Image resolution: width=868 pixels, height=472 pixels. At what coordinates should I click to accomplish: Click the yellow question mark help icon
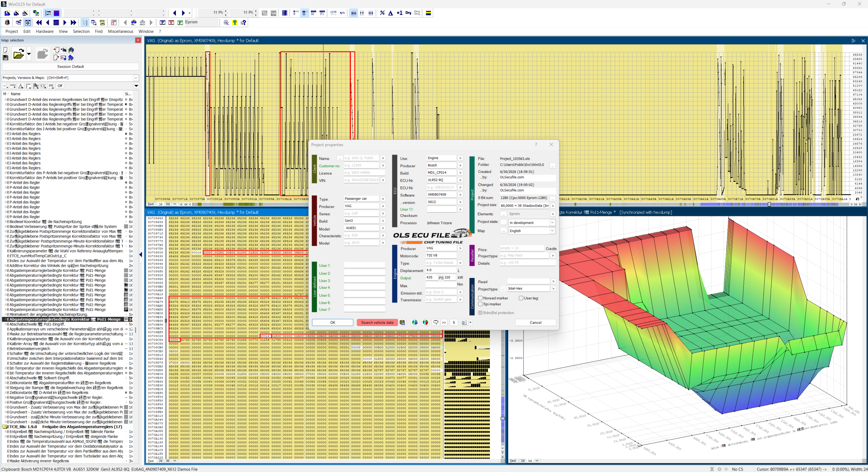[235, 22]
